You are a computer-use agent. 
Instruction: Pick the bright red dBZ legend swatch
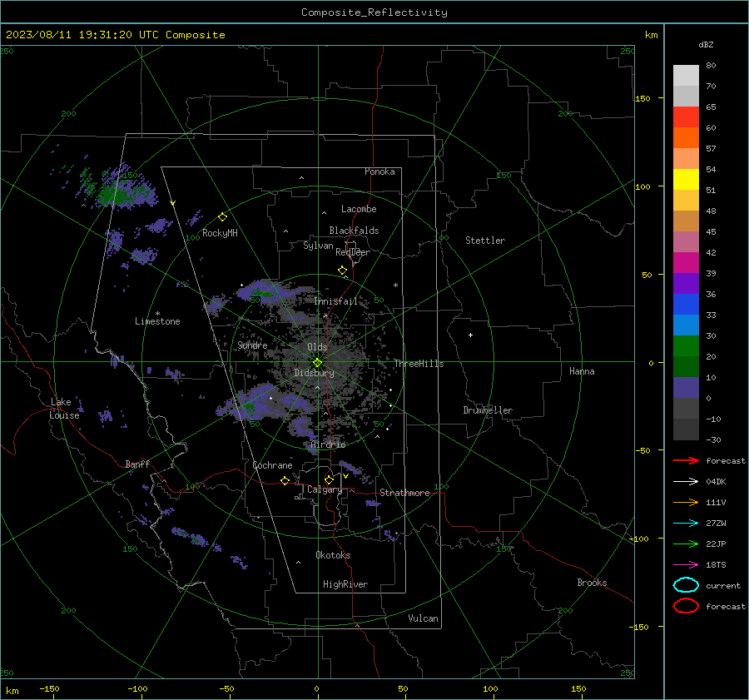tap(686, 117)
